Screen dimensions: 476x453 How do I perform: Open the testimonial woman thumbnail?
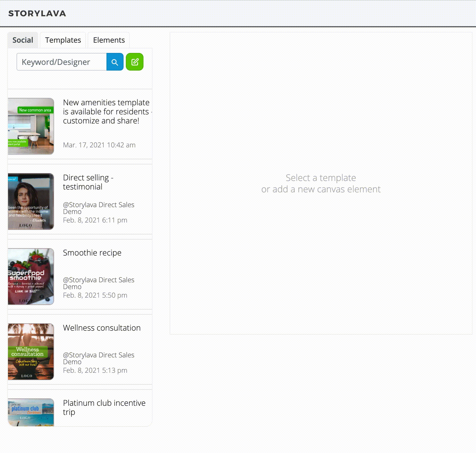(31, 201)
